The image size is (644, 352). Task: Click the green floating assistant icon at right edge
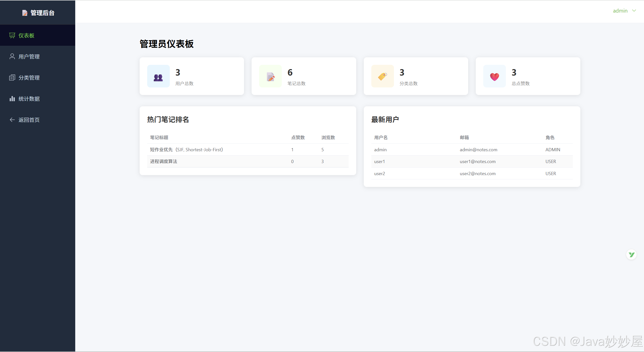pyautogui.click(x=631, y=255)
